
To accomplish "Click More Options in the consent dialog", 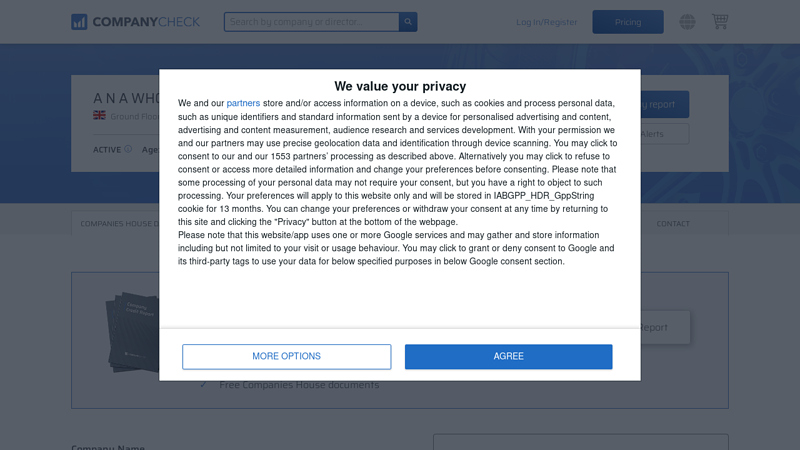I will 286,357.
